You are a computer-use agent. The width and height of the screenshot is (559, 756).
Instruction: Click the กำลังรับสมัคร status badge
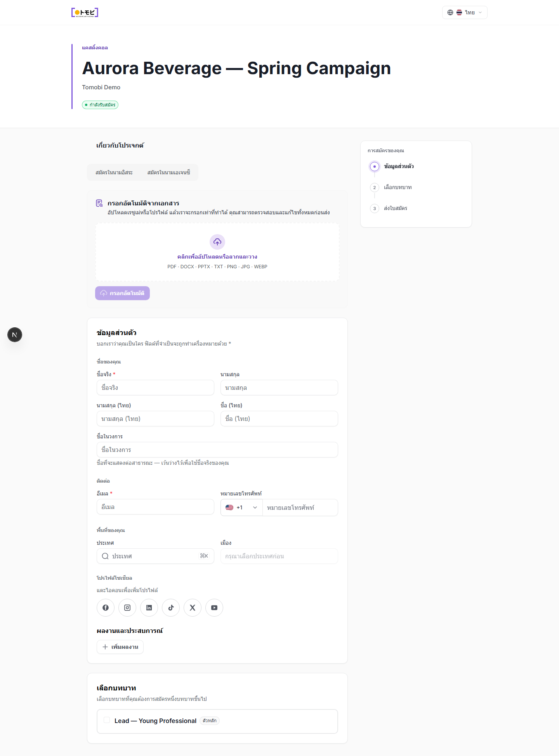coord(100,105)
